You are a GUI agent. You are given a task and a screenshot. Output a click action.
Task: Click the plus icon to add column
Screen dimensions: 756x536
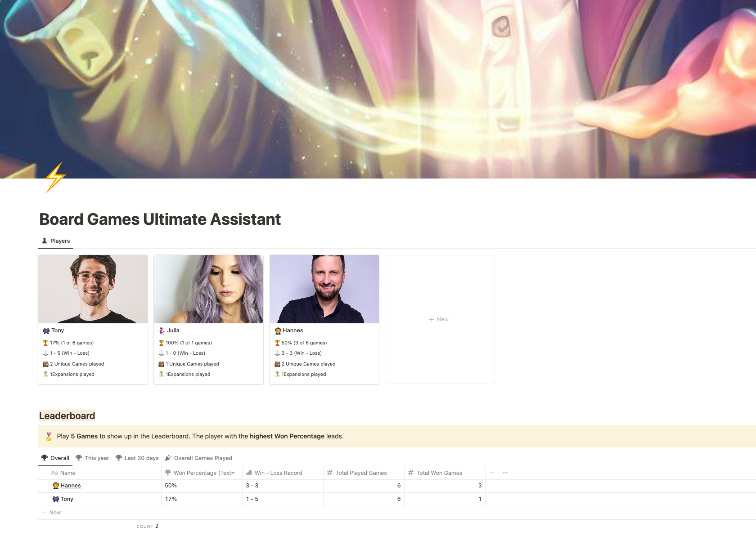coord(492,473)
